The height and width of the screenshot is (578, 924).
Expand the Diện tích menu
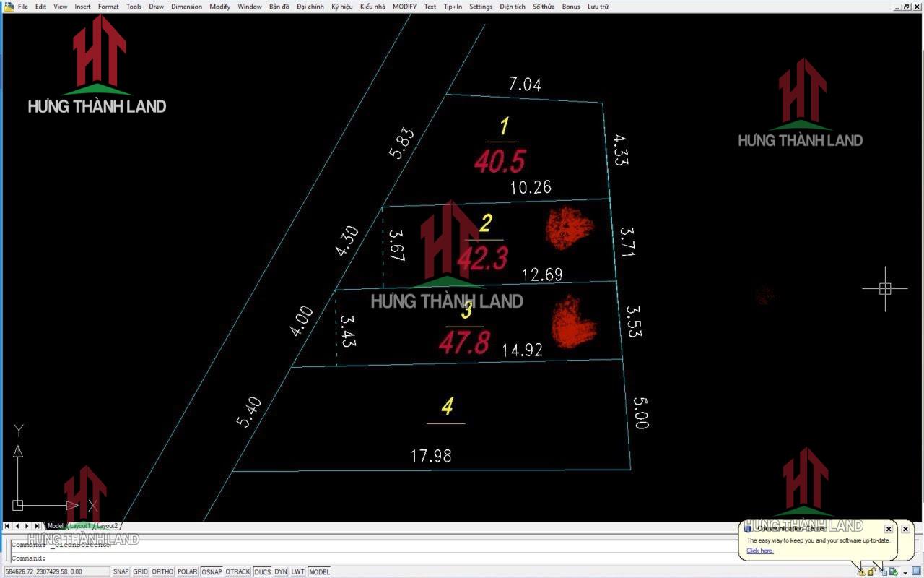click(x=513, y=7)
